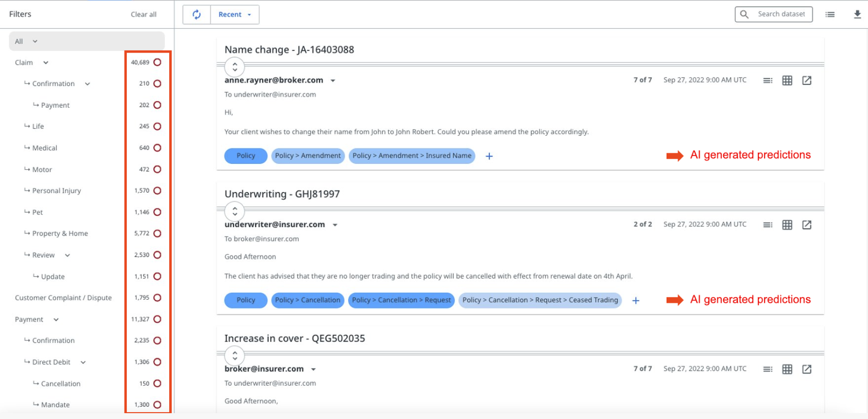Add label with plus after Insured Name
The width and height of the screenshot is (868, 419).
[489, 156]
